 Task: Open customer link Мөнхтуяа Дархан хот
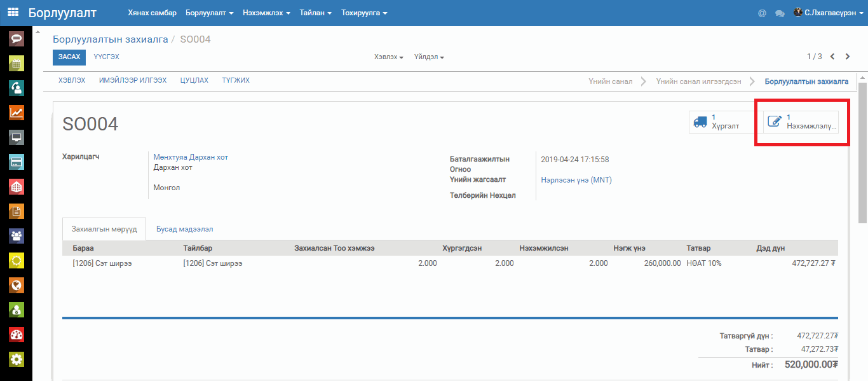click(x=191, y=157)
